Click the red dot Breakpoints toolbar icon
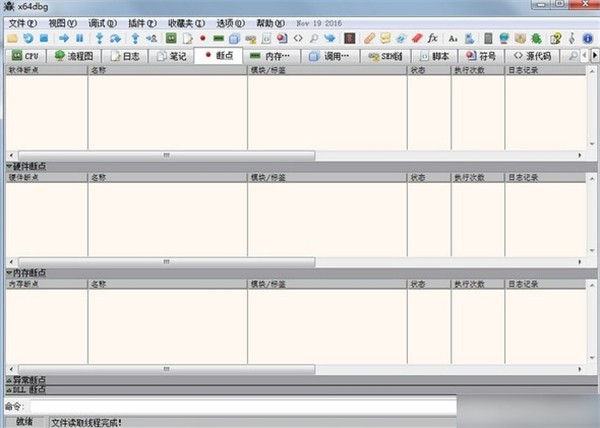This screenshot has height=428, width=600. click(x=203, y=38)
